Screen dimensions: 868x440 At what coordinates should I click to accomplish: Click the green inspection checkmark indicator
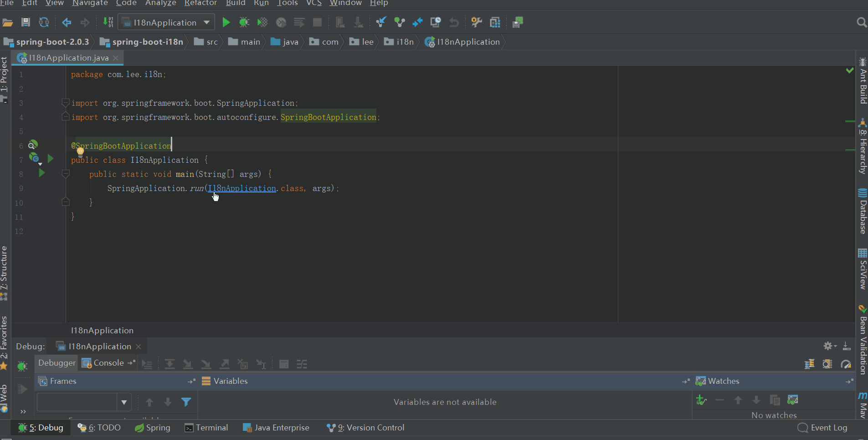850,71
